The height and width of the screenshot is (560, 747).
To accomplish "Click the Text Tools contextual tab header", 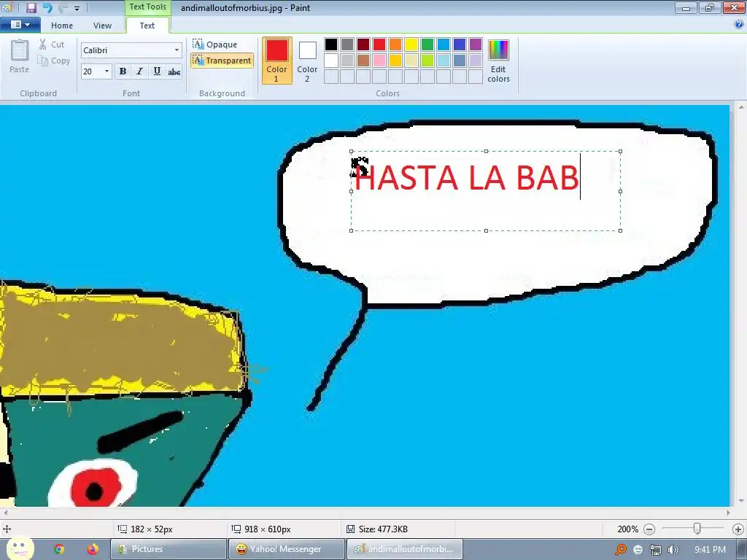I will [x=147, y=7].
